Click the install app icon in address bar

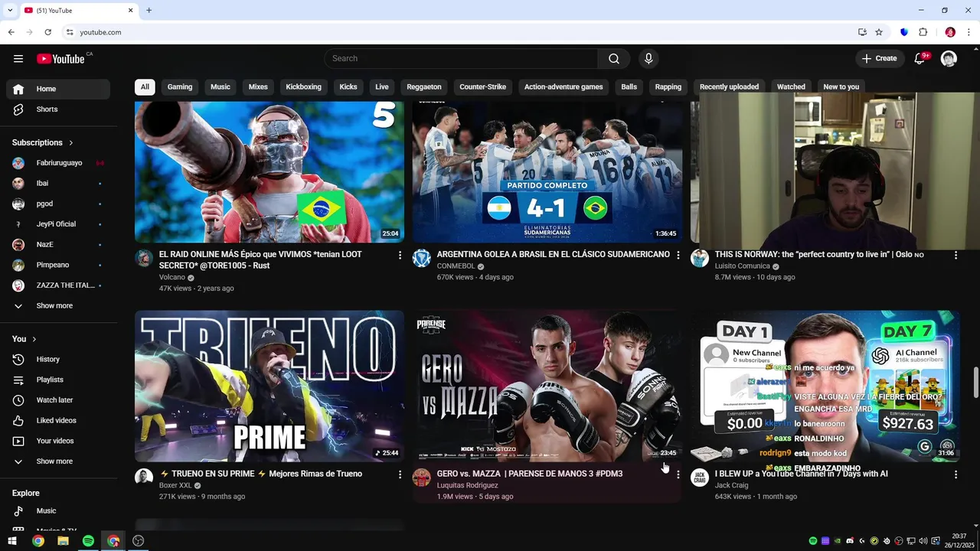(862, 32)
